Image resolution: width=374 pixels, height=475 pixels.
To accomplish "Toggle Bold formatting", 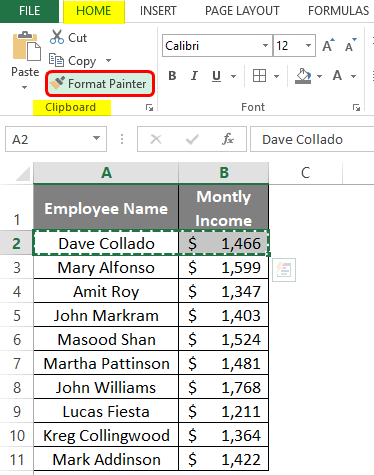I will click(x=172, y=76).
